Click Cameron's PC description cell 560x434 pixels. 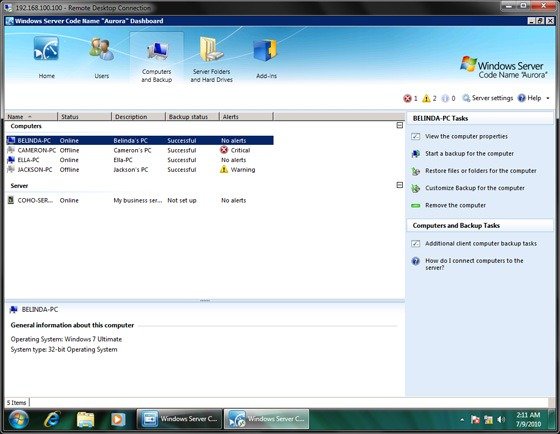coord(132,150)
